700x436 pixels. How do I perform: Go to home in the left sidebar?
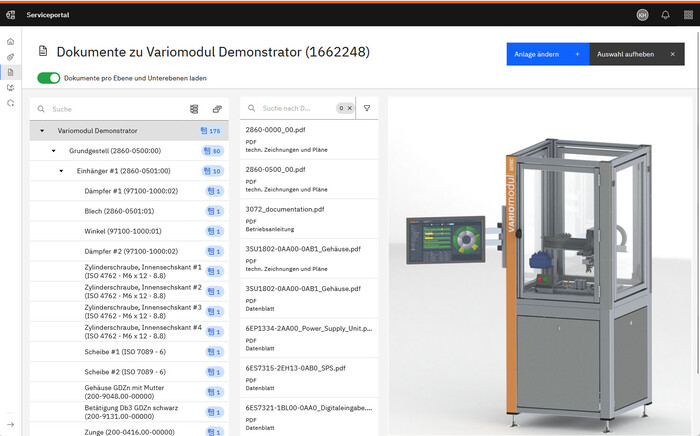coord(11,42)
